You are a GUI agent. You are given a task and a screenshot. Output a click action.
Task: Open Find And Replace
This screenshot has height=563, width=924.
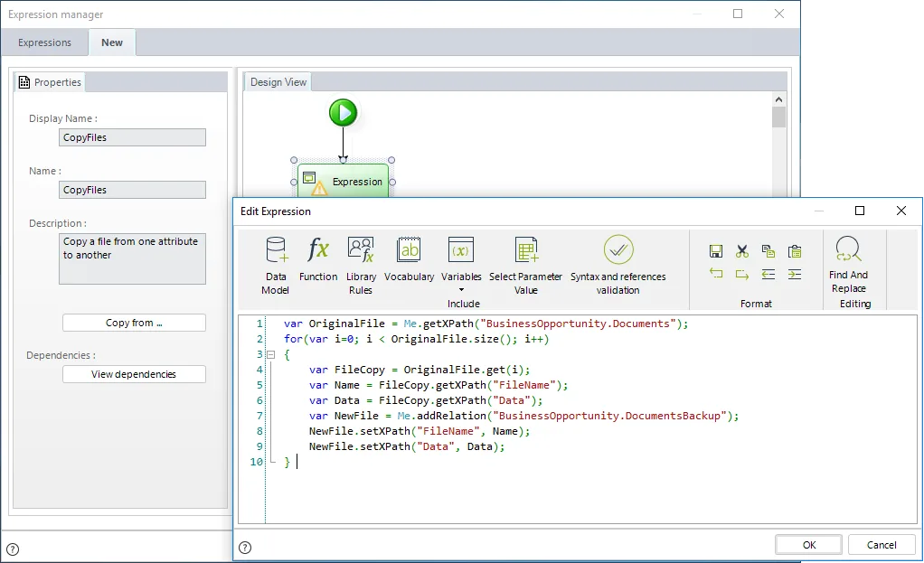coord(849,264)
